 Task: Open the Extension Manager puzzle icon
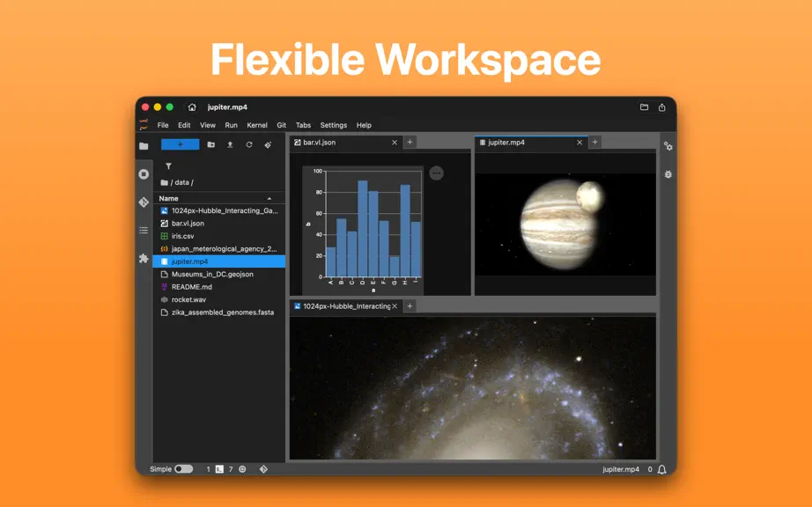point(144,258)
